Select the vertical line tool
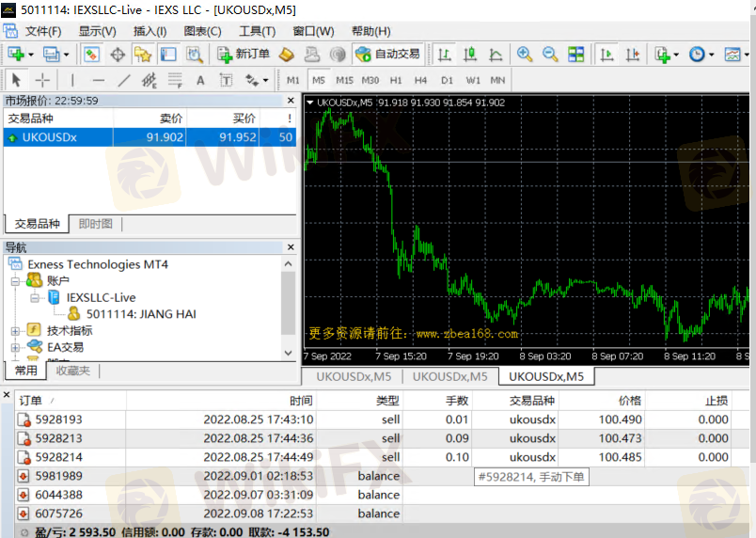Screen dimensions: 756x538 72,80
